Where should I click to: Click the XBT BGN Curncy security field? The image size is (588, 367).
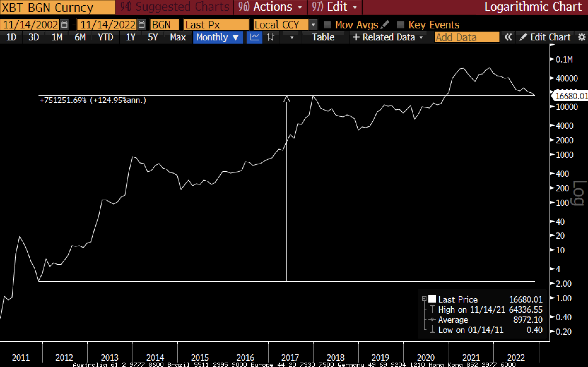[57, 8]
